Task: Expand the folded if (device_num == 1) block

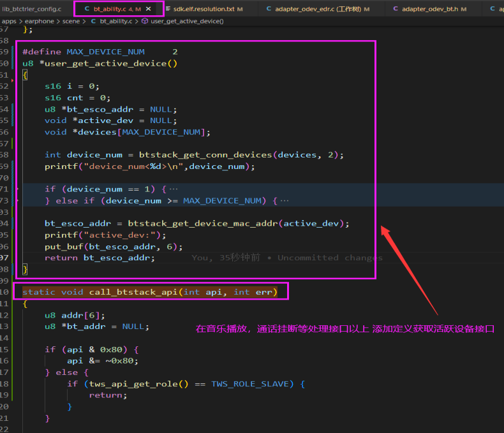Action: coord(17,189)
